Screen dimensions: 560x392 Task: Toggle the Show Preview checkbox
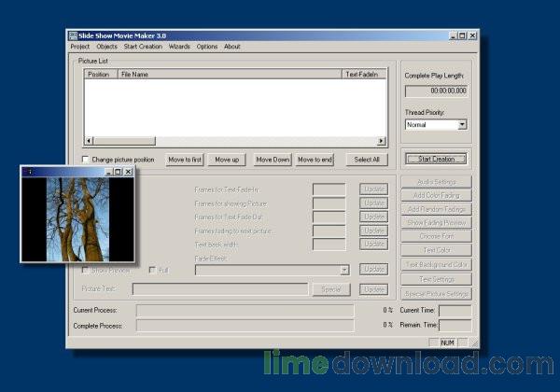(86, 270)
